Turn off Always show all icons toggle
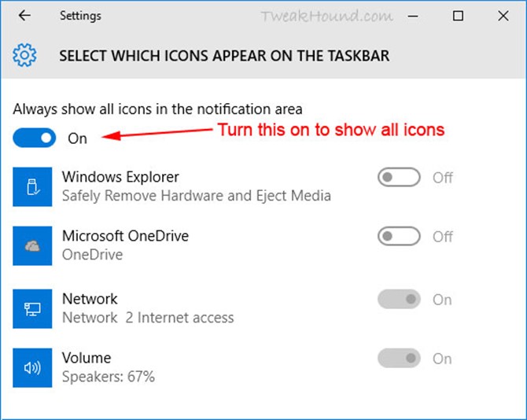527x420 pixels. 35,138
